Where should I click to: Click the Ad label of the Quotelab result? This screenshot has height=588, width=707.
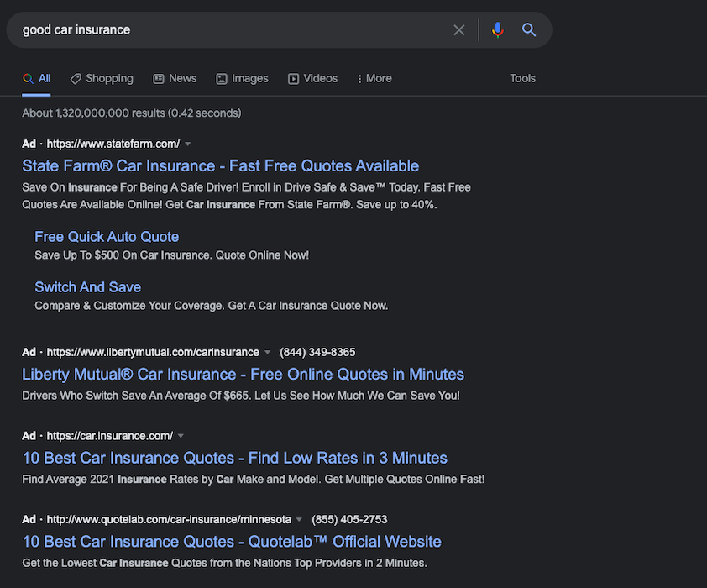coord(29,519)
